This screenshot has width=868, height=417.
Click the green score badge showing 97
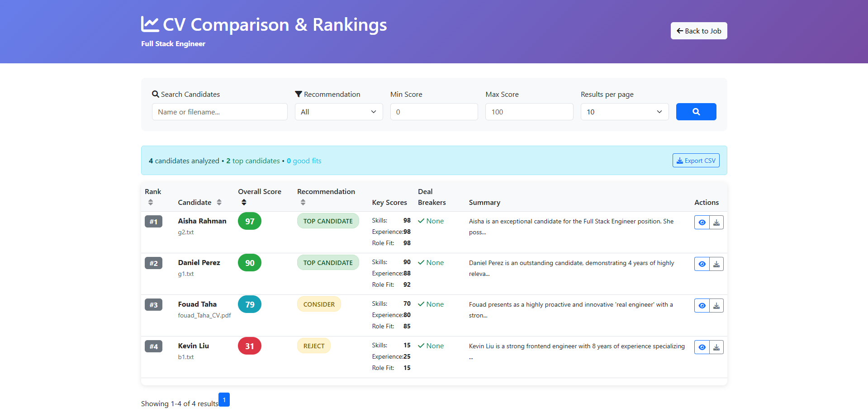[x=249, y=221]
